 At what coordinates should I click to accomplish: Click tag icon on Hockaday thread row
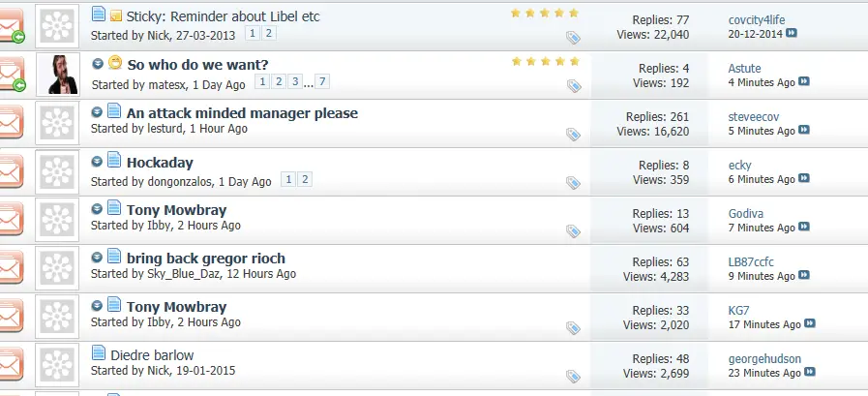[x=573, y=183]
